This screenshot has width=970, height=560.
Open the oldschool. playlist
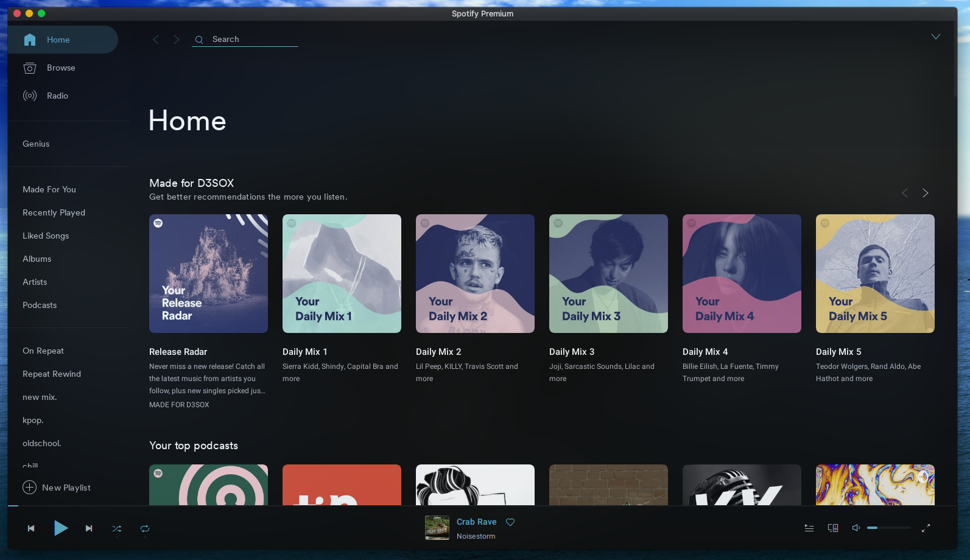pos(42,443)
